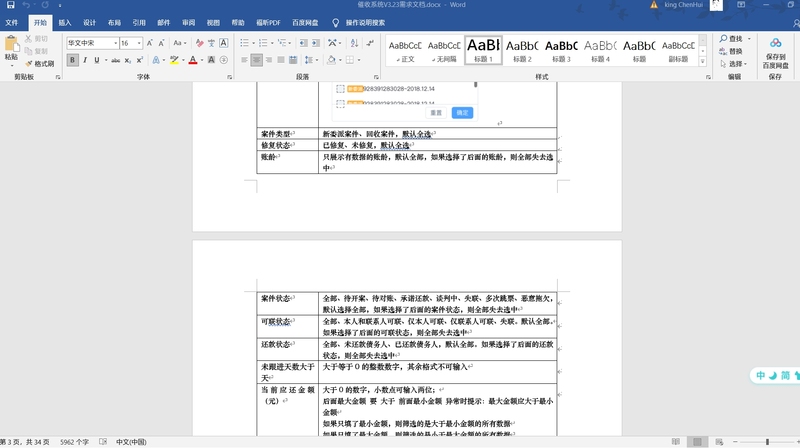The width and height of the screenshot is (800, 448).
Task: Apply the Heading 1 (标题 1) style
Action: [483, 50]
